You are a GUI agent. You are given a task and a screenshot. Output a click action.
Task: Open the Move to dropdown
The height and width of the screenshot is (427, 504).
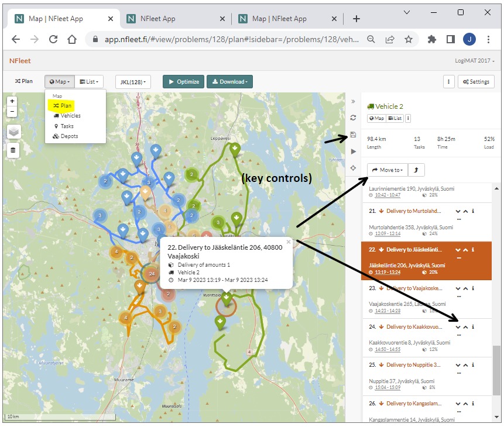pyautogui.click(x=388, y=170)
